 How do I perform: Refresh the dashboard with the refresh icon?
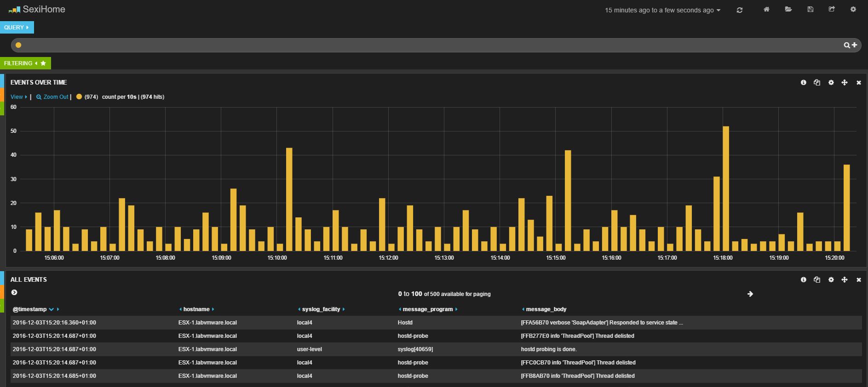pyautogui.click(x=740, y=10)
